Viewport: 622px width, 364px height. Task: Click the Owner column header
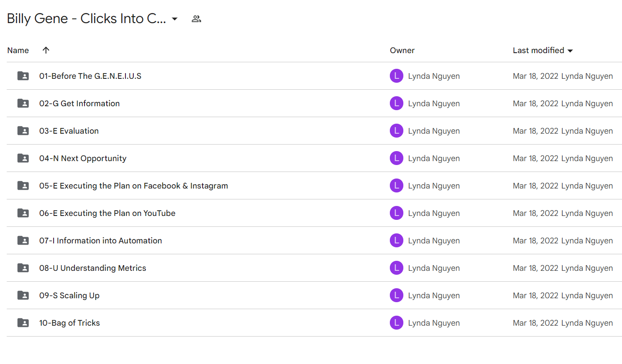(x=402, y=50)
